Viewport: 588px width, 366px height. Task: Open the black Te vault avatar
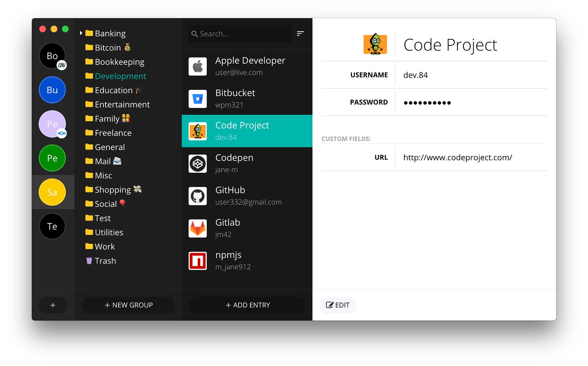pos(52,226)
